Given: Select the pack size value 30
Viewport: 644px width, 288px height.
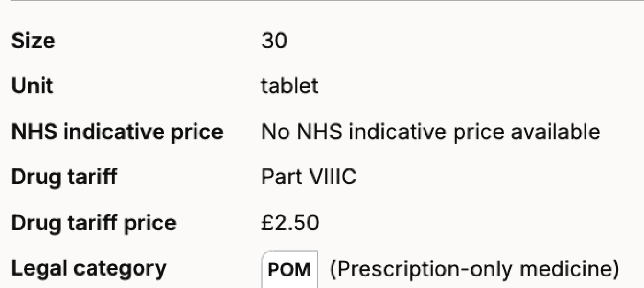Looking at the screenshot, I should tap(274, 41).
